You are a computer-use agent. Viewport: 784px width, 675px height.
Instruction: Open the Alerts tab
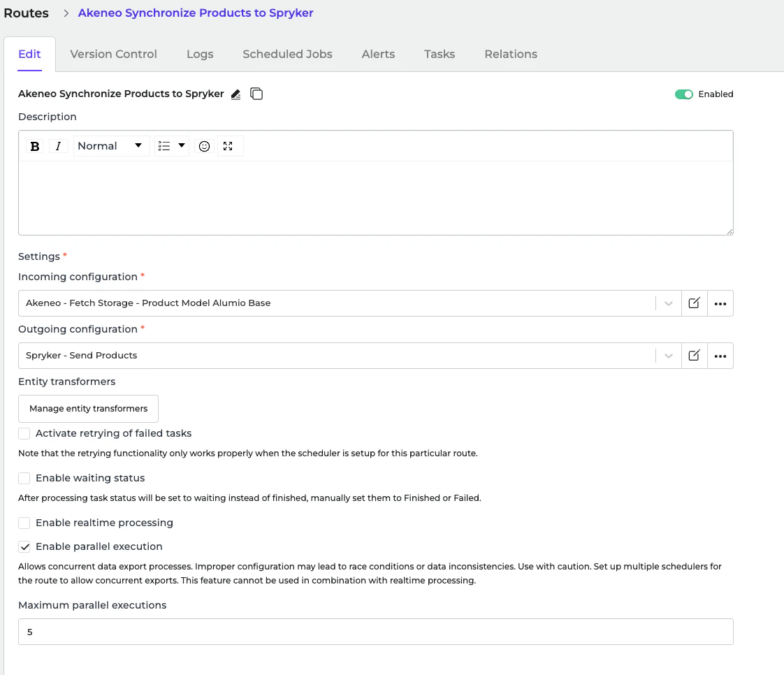(x=379, y=54)
